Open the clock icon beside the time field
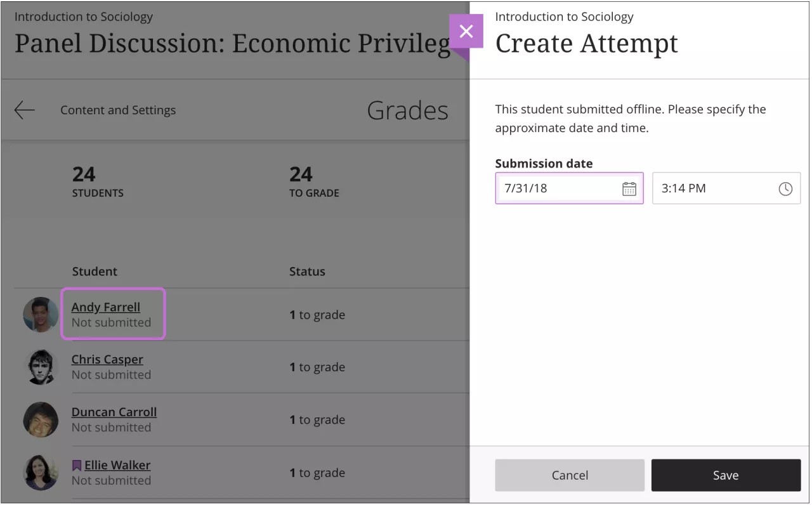Viewport: 812px width, 505px height. tap(785, 188)
